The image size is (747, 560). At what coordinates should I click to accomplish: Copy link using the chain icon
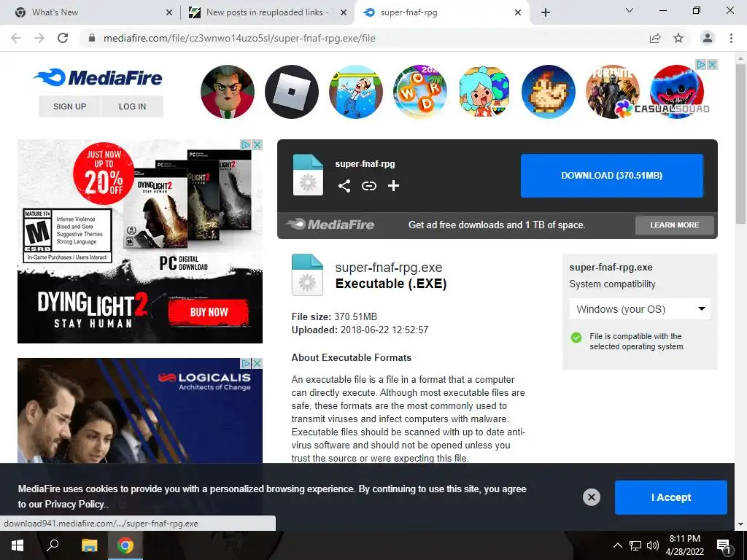368,186
